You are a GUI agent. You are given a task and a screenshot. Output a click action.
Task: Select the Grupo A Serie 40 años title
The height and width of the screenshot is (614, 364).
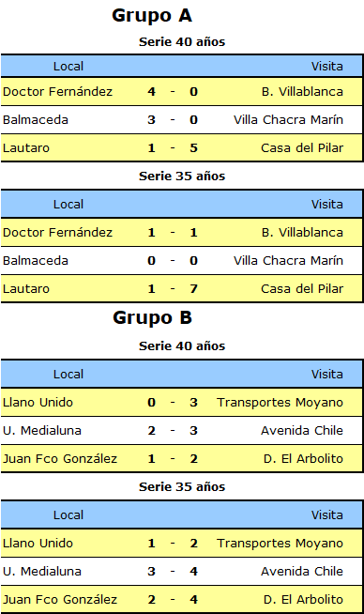coord(182,42)
